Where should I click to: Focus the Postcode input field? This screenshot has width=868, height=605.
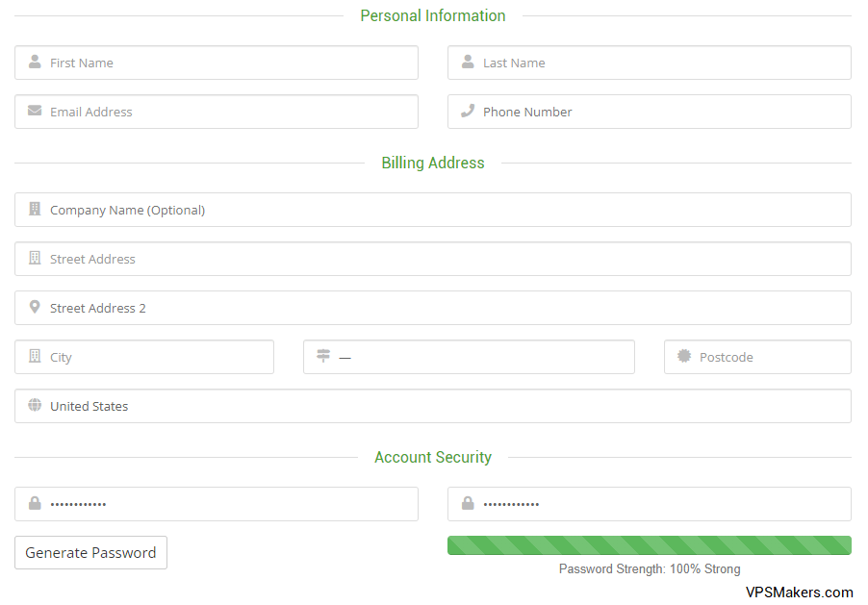point(758,357)
